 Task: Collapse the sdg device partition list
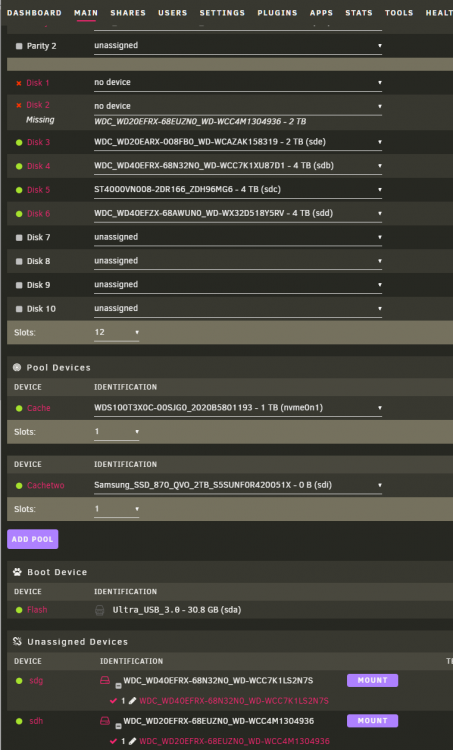tap(118, 685)
